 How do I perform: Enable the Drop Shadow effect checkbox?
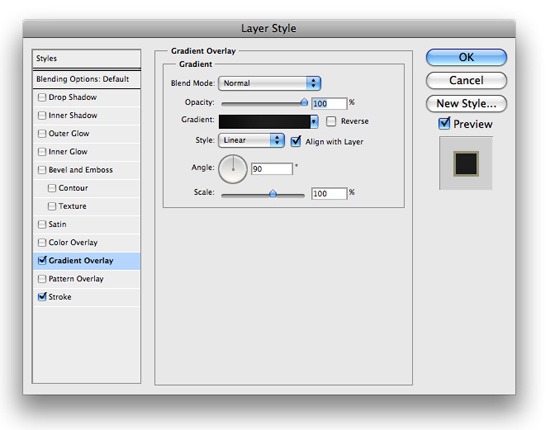point(42,97)
